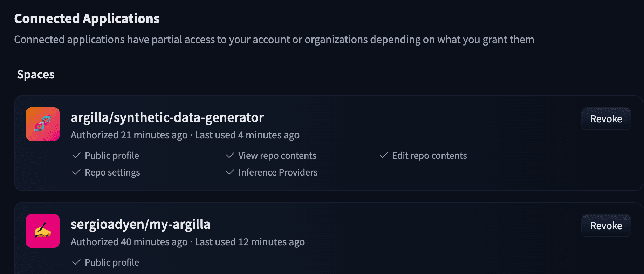Viewport: 644px width, 274px height.
Task: Click checkmark icon beside Inference Providers
Action: coord(230,172)
